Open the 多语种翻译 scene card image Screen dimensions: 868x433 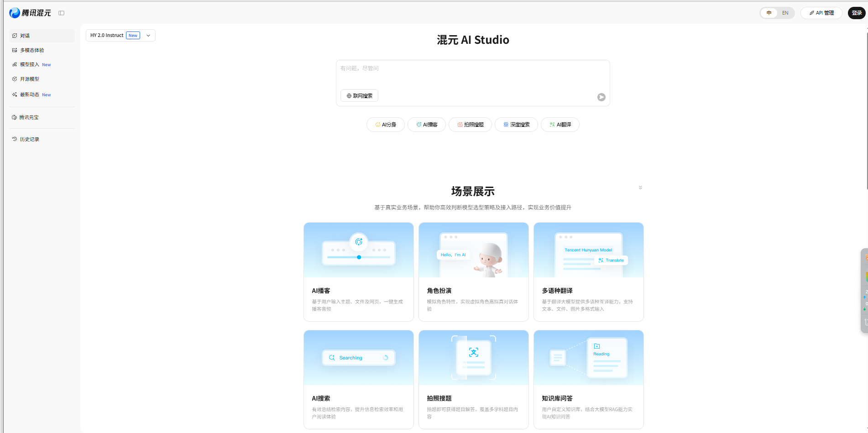[x=589, y=250]
